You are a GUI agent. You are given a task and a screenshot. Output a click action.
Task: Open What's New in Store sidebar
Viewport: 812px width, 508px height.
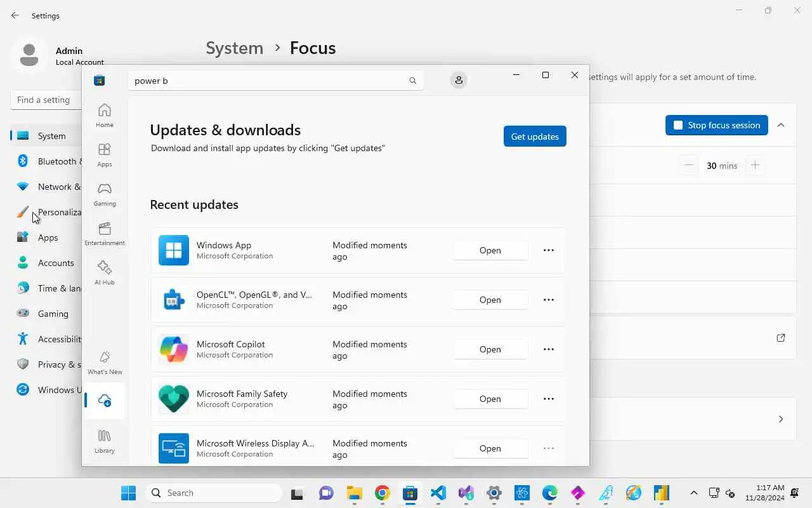(x=105, y=363)
